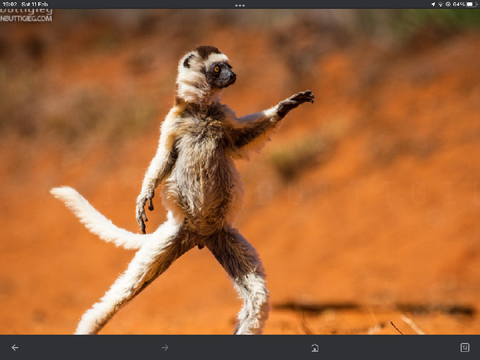The image size is (480, 360).
Task: Tap the 64% battery percentage
Action: (459, 4)
